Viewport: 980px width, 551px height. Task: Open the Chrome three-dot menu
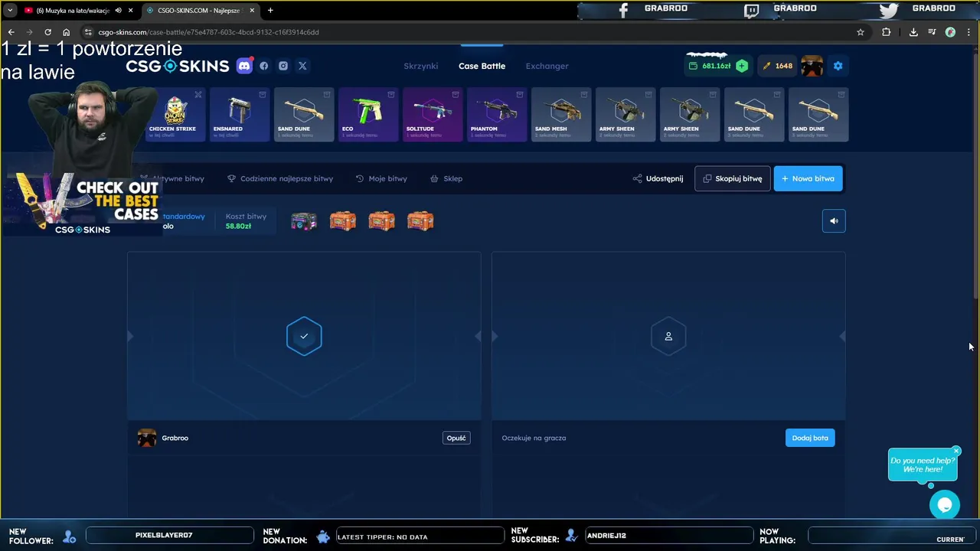point(969,32)
